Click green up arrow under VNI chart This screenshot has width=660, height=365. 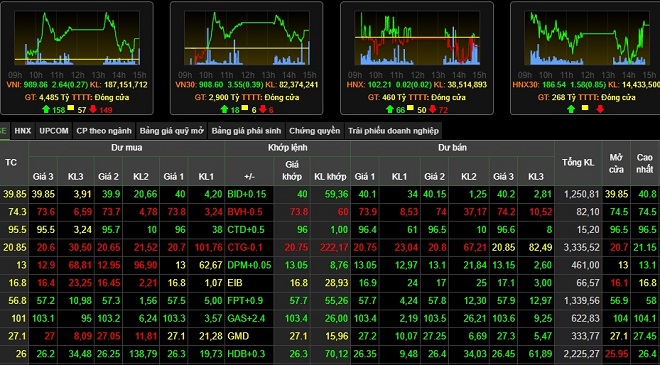pos(46,109)
